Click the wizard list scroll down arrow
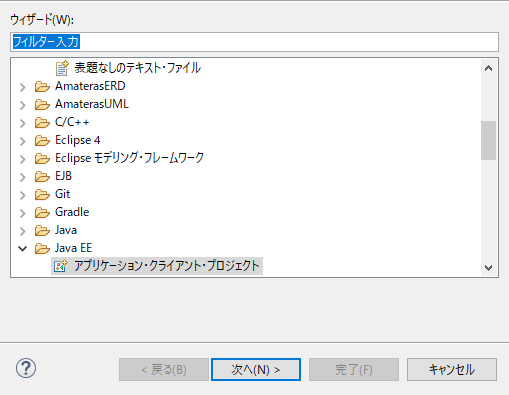 click(488, 267)
